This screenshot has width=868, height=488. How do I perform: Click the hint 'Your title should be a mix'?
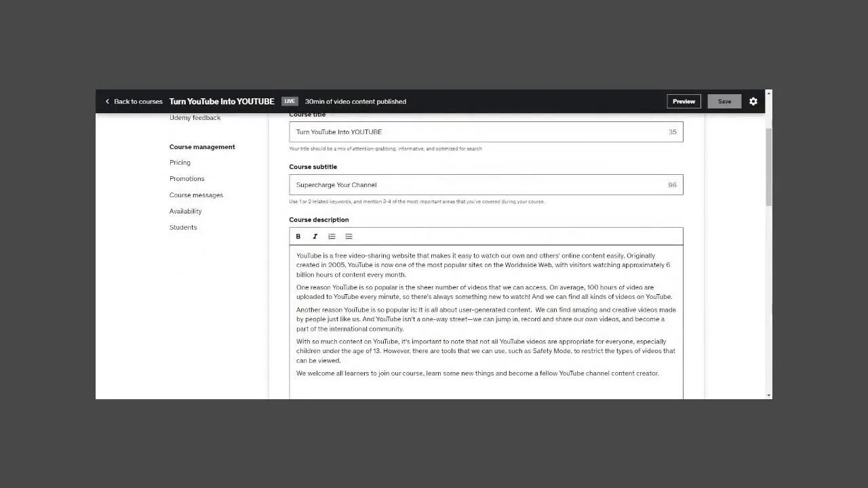pyautogui.click(x=385, y=148)
